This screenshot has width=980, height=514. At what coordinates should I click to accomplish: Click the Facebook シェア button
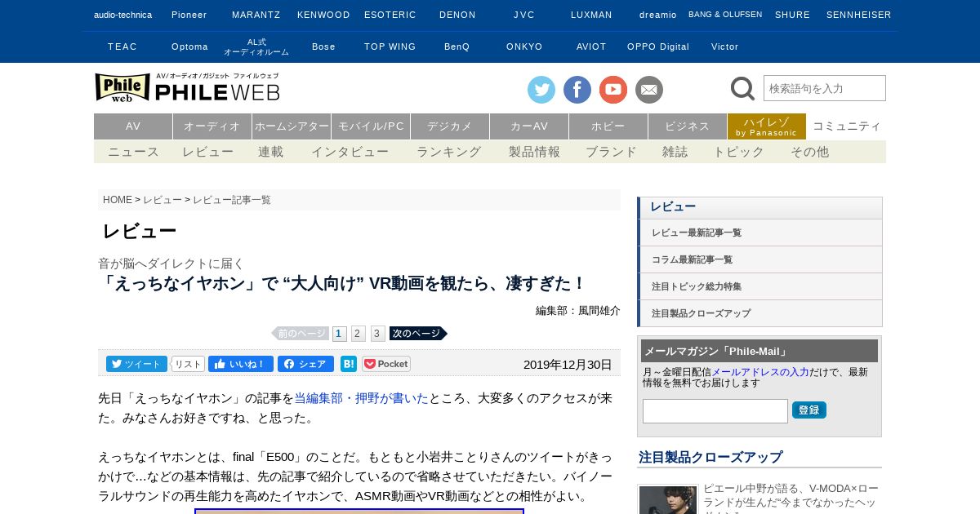click(x=305, y=364)
